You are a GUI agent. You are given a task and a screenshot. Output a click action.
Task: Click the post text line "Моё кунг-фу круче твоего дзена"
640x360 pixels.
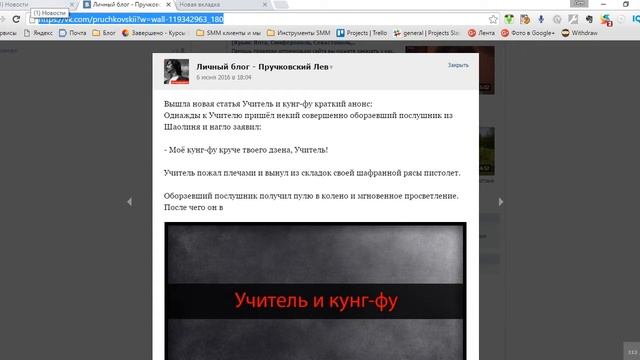[246, 150]
